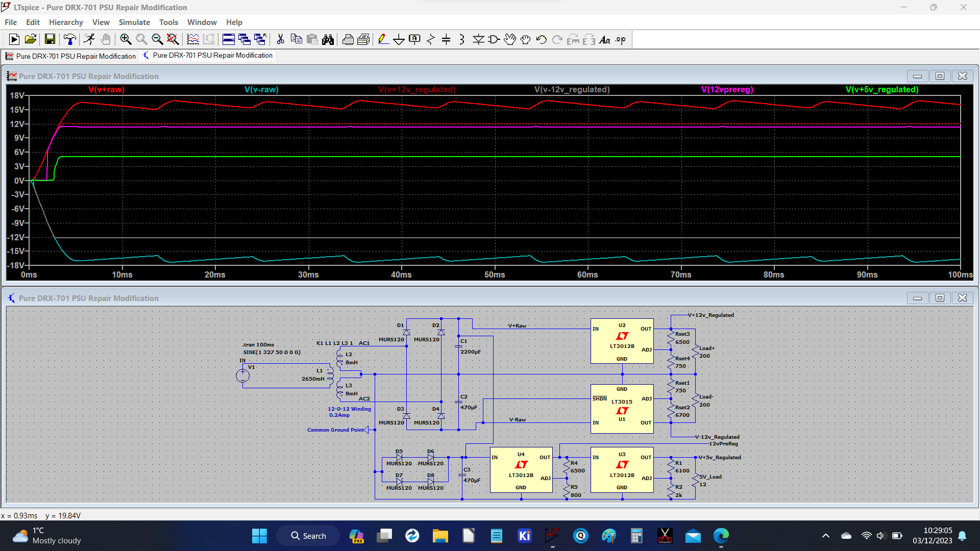The height and width of the screenshot is (551, 980).
Task: Click the Copy toolbar icon
Action: [296, 39]
